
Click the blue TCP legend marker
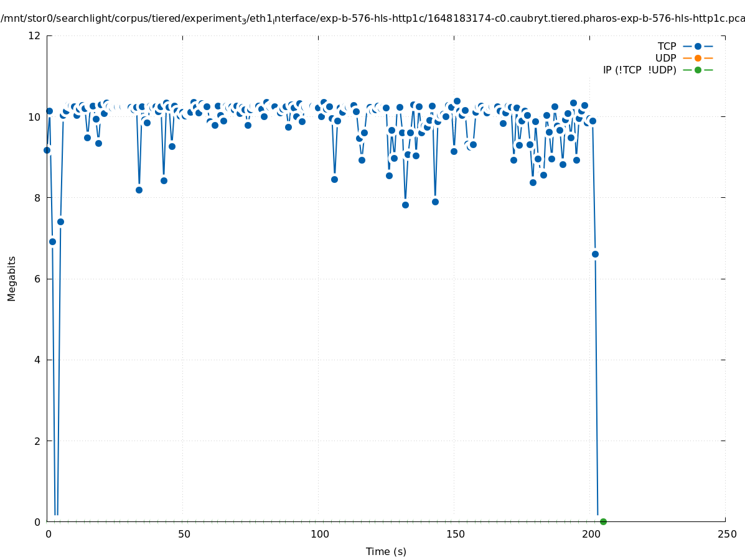pos(698,46)
